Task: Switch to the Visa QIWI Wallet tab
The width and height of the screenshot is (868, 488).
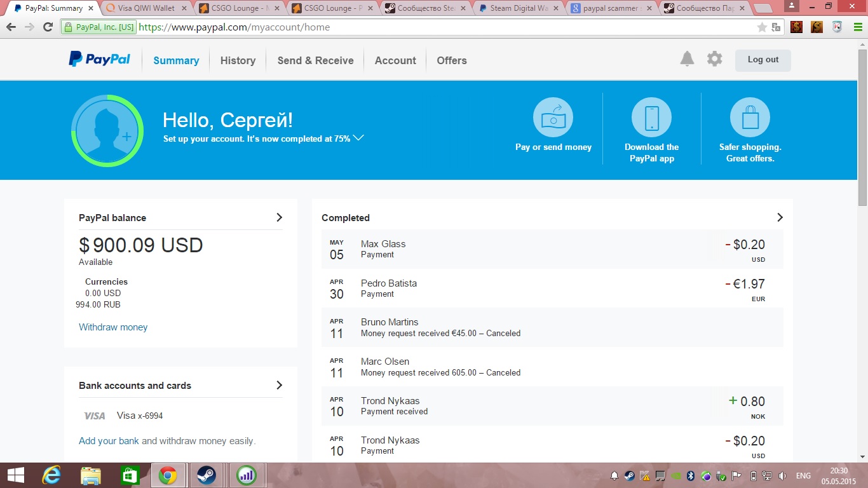Action: [x=145, y=8]
